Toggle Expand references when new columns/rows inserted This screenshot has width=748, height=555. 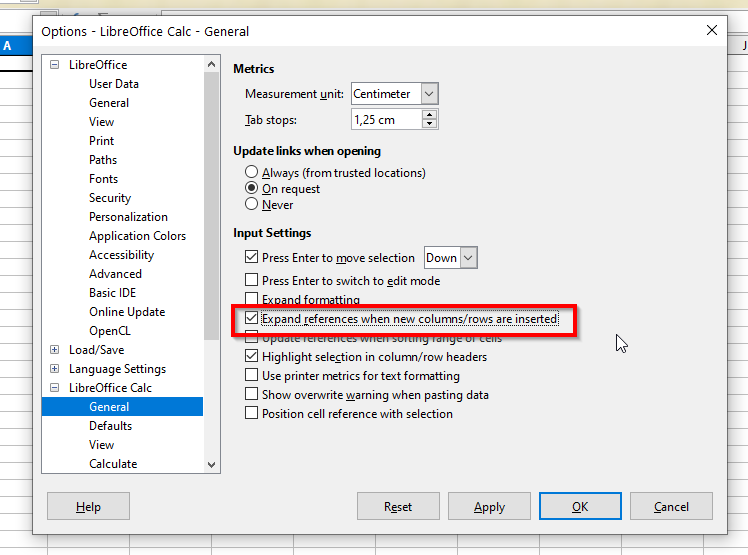[251, 317]
